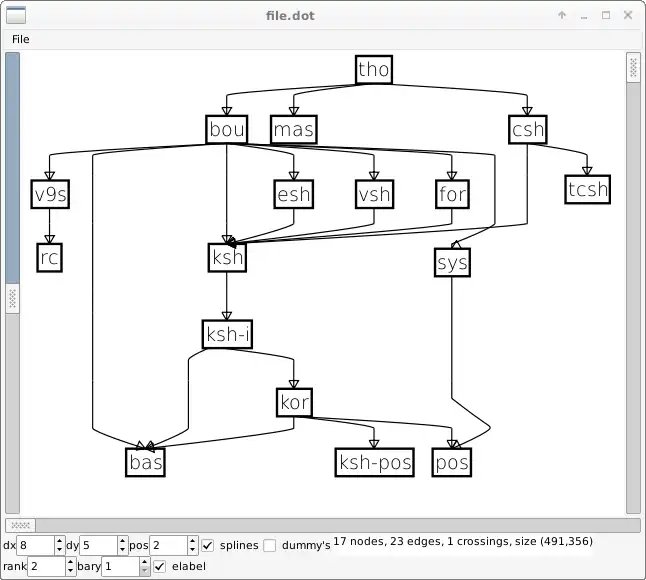646x580 pixels.
Task: Click the bary value input field
Action: point(121,566)
